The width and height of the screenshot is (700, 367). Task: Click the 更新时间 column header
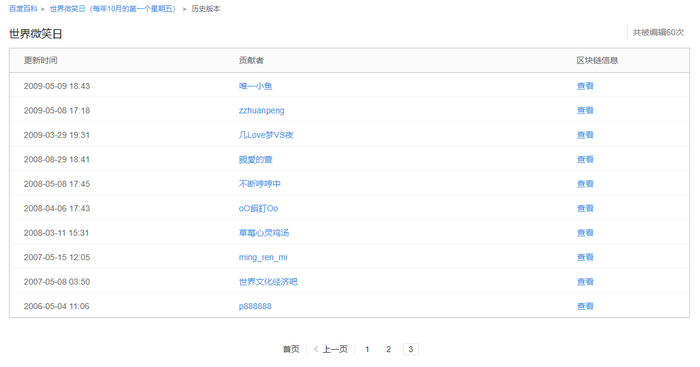tap(41, 60)
